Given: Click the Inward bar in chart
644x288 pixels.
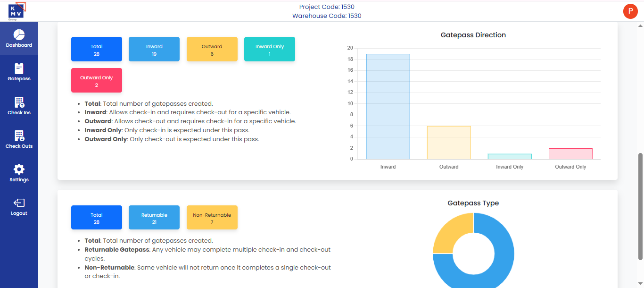Looking at the screenshot, I should [x=388, y=106].
